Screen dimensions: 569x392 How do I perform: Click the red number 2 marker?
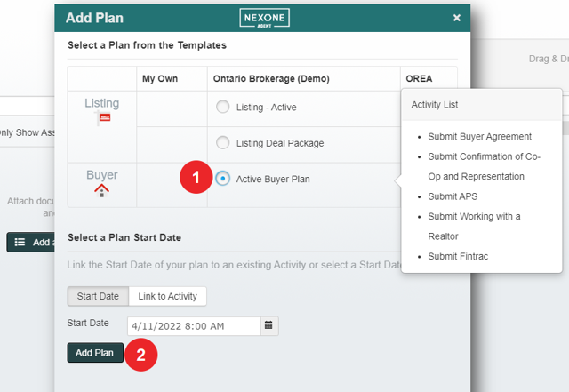[x=140, y=356]
